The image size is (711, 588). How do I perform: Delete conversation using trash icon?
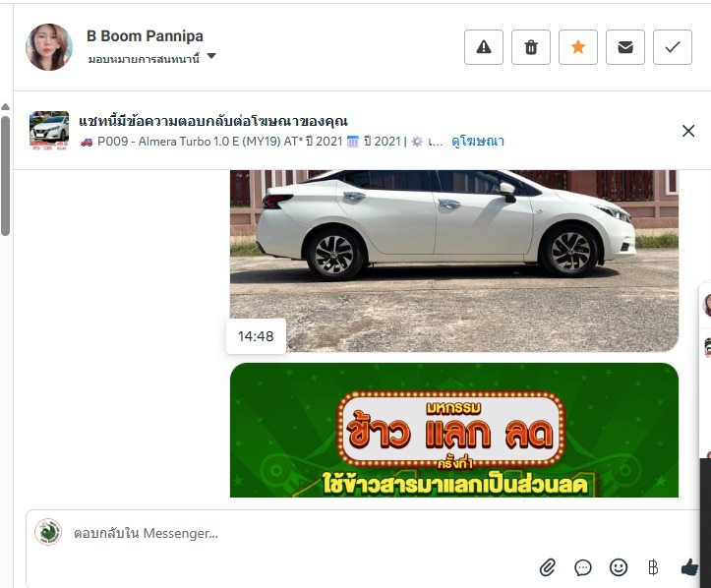pyautogui.click(x=530, y=47)
